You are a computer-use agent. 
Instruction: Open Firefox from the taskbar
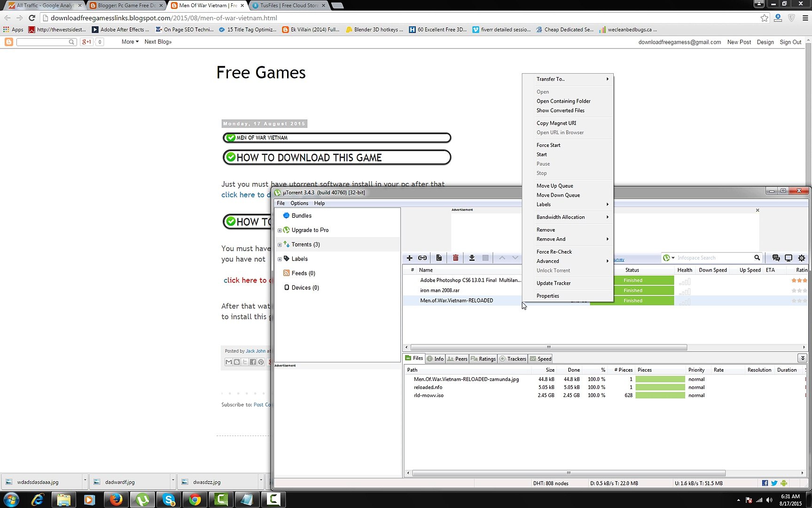tap(116, 499)
